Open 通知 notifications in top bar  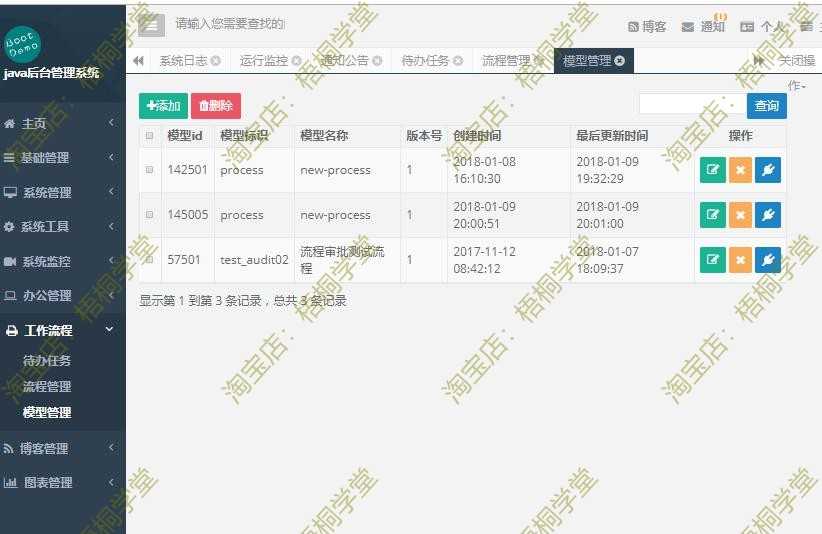pyautogui.click(x=704, y=26)
